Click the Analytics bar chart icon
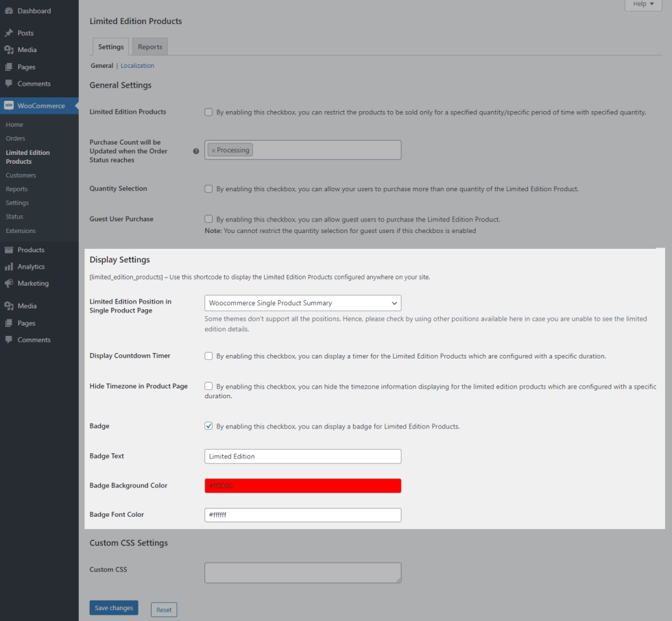This screenshot has width=672, height=621. coord(8,267)
